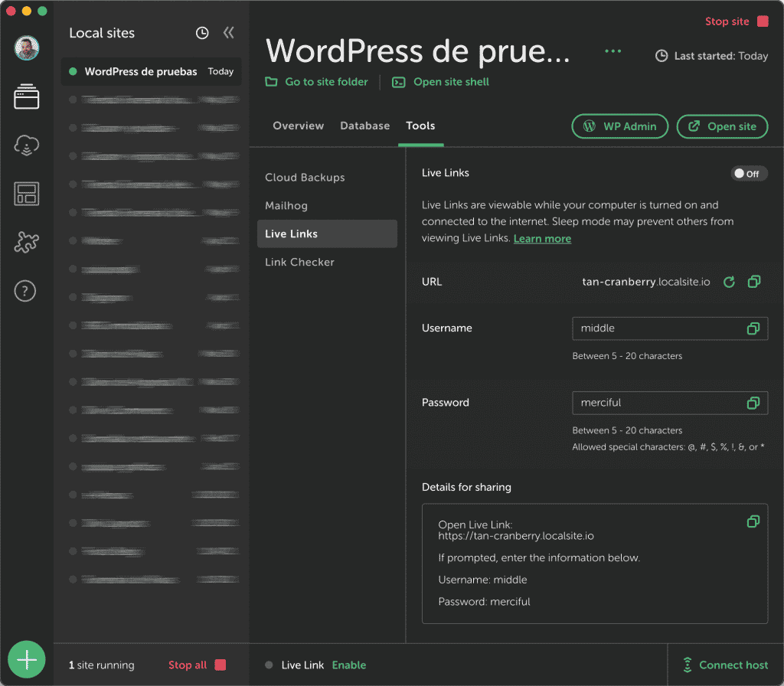Sort sites by recent clock icon
The height and width of the screenshot is (686, 784).
202,33
